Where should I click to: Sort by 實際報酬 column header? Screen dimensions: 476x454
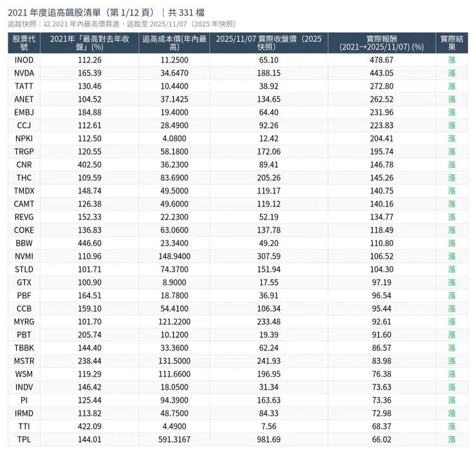tap(381, 42)
